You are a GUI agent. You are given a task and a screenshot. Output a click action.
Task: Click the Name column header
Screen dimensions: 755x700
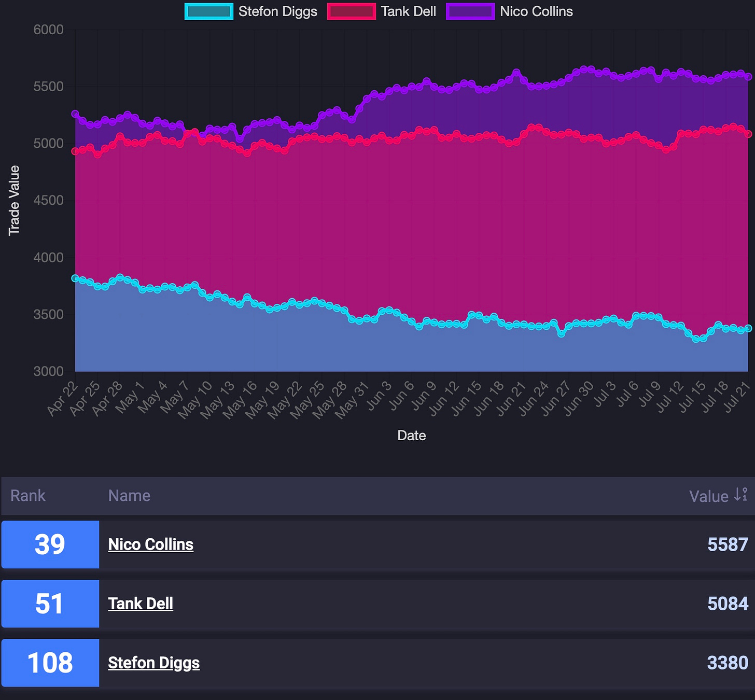tap(129, 496)
